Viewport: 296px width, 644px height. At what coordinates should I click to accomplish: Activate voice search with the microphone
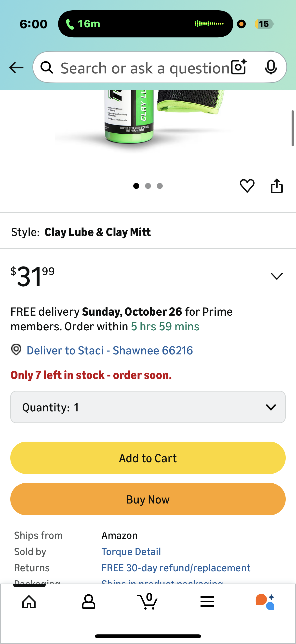pos(271,67)
